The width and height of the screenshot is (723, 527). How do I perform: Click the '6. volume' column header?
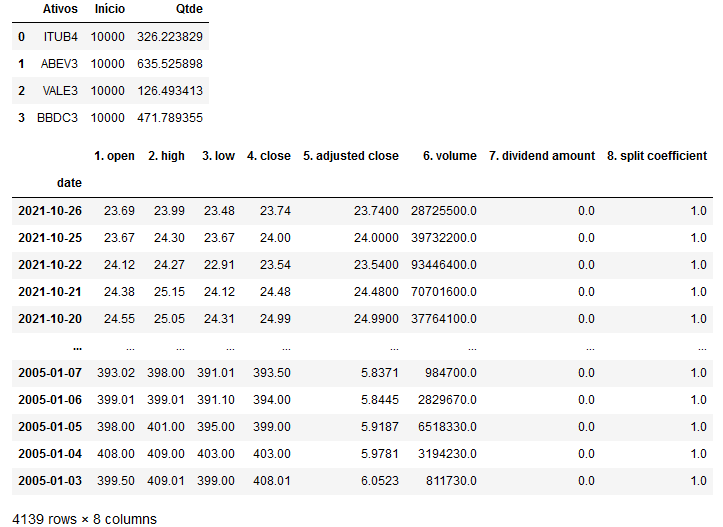450,156
